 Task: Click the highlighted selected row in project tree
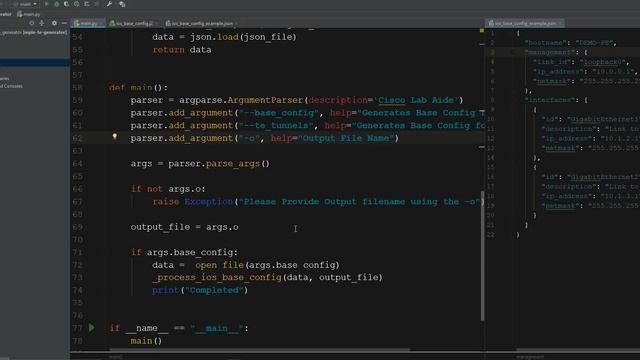tap(35, 62)
